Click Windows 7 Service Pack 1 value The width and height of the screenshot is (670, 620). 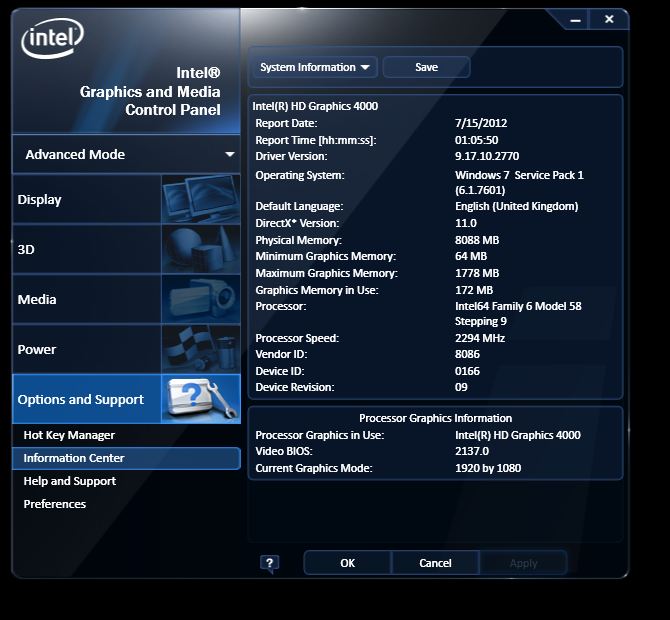519,182
